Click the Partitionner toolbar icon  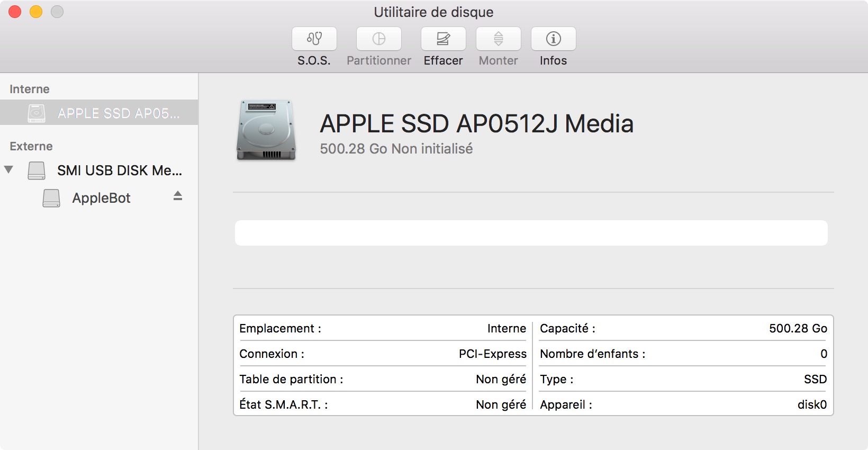point(379,39)
